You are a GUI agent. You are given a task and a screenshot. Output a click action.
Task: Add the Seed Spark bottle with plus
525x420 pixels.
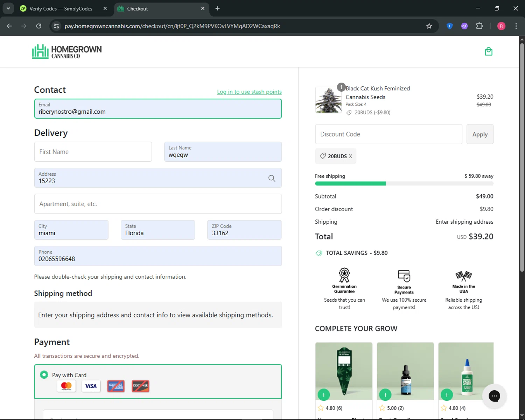447,395
